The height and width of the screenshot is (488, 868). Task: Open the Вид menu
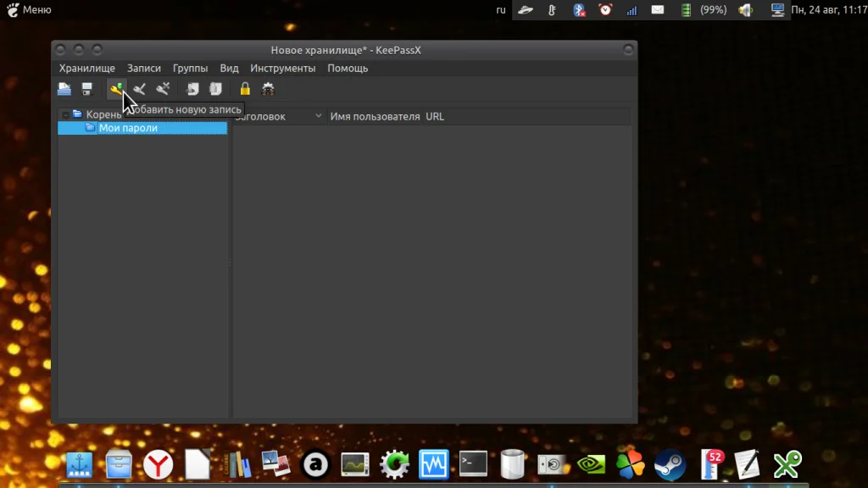229,68
